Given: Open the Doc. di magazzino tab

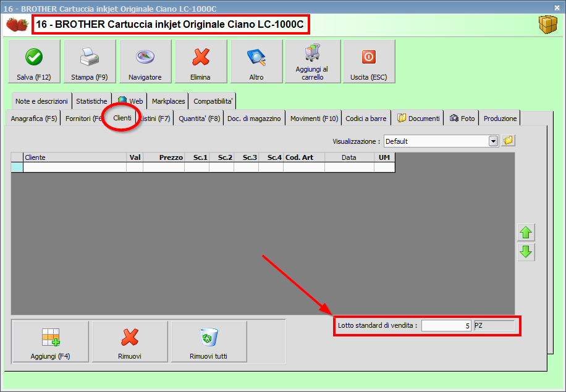Looking at the screenshot, I should [x=254, y=119].
